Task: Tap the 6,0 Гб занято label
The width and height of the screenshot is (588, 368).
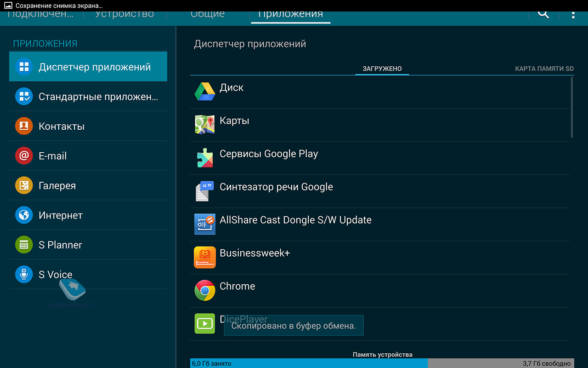Action: click(212, 363)
